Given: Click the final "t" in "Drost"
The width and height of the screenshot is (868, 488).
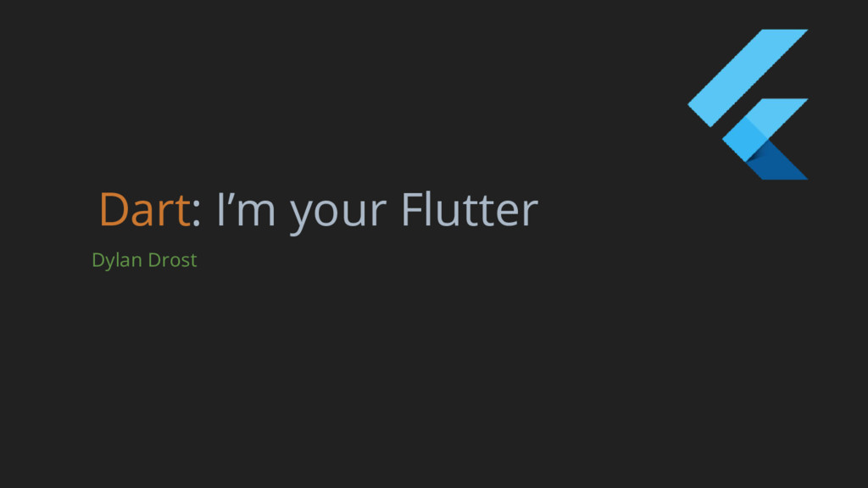Looking at the screenshot, I should coord(193,261).
